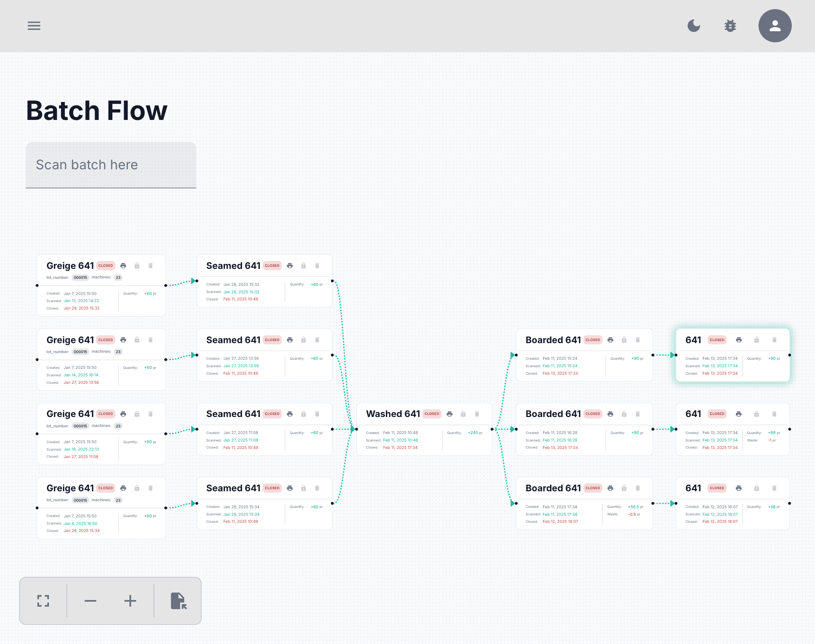Delete the Seamed 641 created Jan 28 15:34
This screenshot has height=644, width=815.
(317, 488)
